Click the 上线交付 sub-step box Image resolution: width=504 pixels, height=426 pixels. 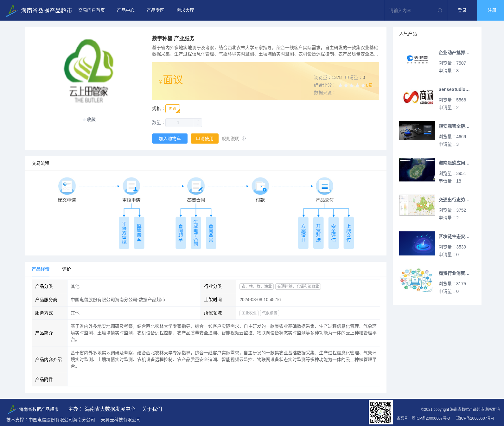[349, 233]
